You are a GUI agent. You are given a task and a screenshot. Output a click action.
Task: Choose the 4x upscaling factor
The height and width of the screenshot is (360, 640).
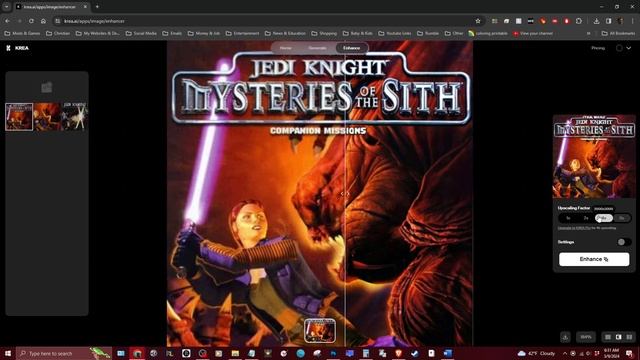[604, 218]
